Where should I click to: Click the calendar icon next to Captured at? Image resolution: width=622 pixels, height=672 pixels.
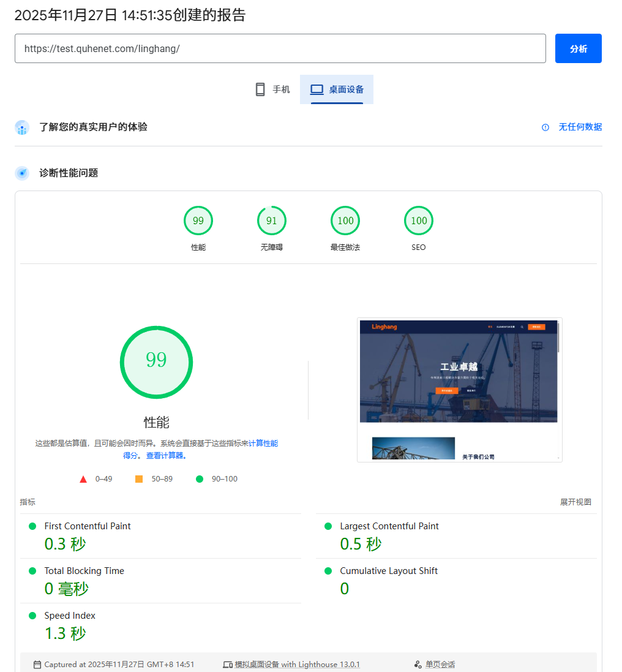(x=37, y=665)
